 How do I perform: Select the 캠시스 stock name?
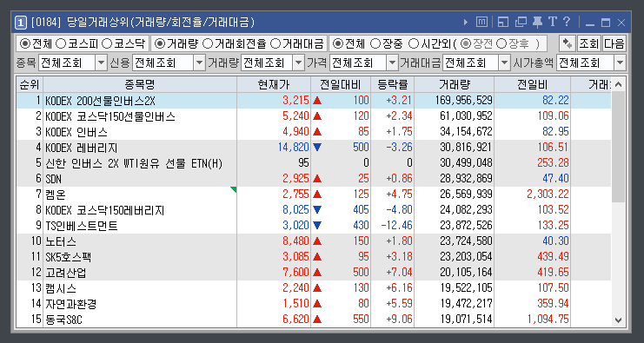tap(61, 288)
